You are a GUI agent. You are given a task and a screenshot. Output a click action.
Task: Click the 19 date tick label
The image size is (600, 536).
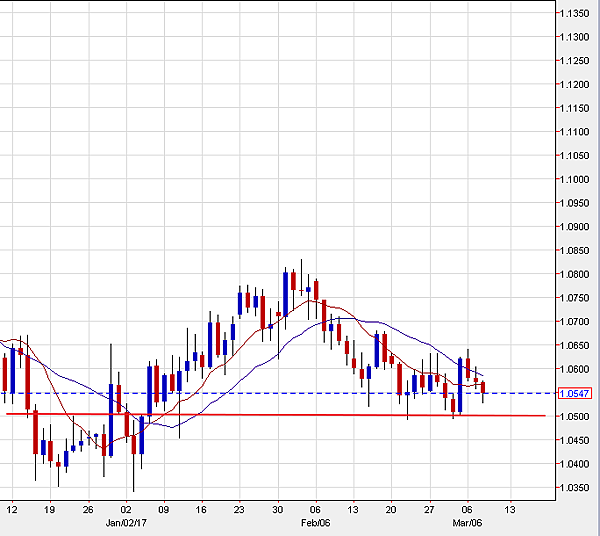50,510
